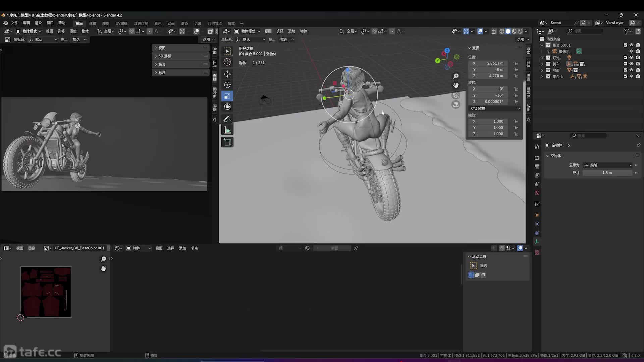Lock the location X value
Image resolution: width=644 pixels, height=362 pixels.
[516, 63]
